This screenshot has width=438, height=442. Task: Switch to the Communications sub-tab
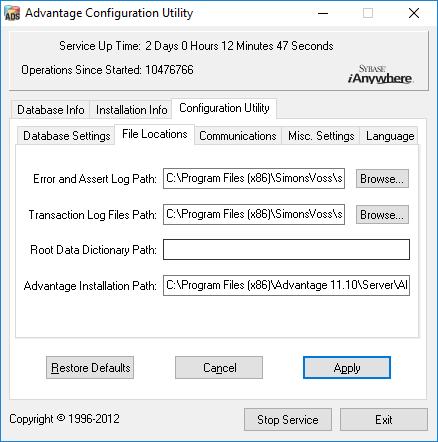click(x=238, y=136)
